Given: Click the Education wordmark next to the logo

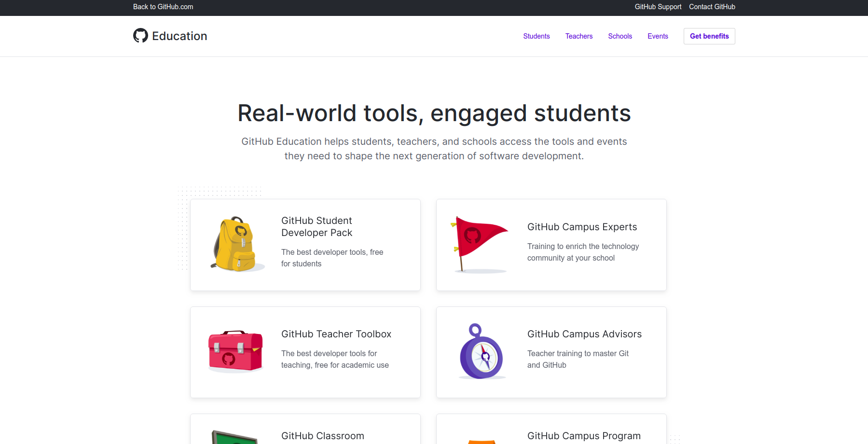Looking at the screenshot, I should point(179,36).
